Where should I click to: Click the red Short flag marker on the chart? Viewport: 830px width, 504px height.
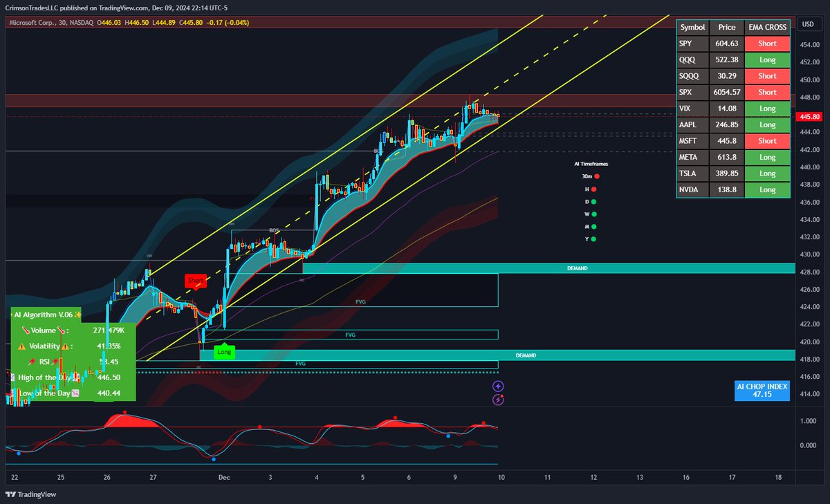[x=194, y=280]
